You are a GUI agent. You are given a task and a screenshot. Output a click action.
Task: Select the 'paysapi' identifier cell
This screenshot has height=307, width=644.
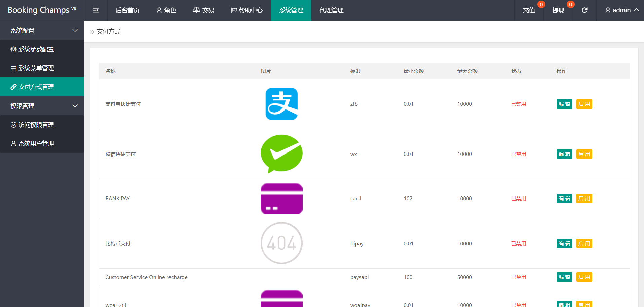[x=359, y=277]
